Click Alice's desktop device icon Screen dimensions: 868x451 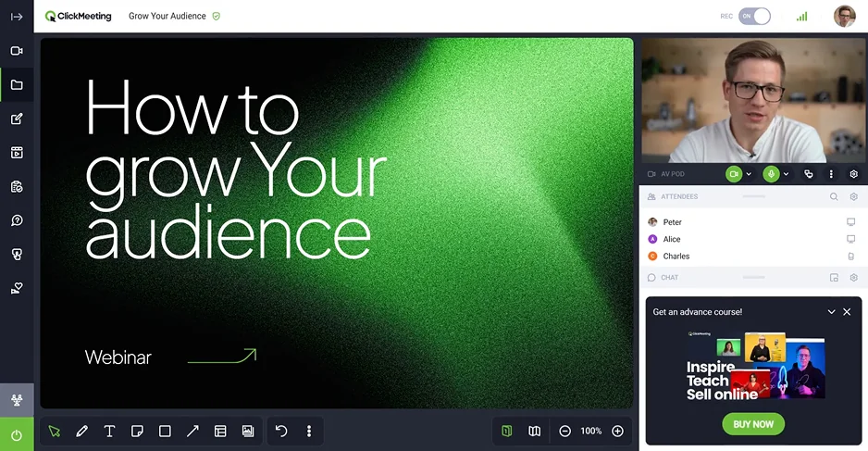click(x=850, y=239)
